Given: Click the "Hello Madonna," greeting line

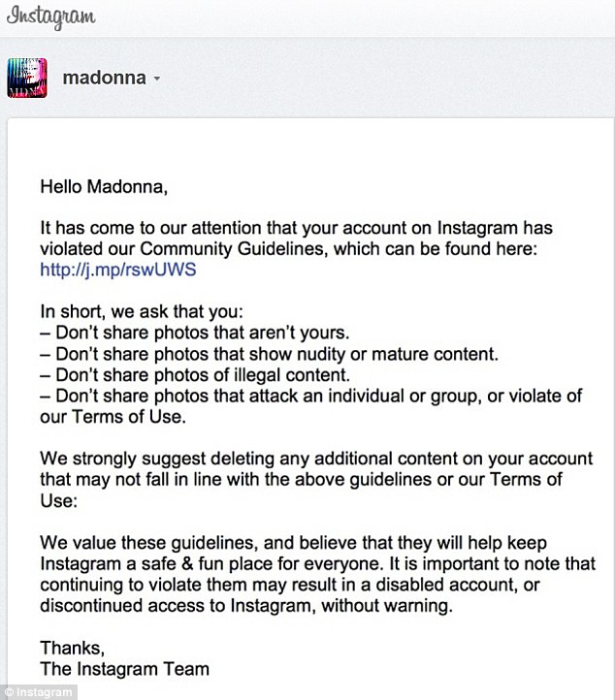Looking at the screenshot, I should [104, 186].
